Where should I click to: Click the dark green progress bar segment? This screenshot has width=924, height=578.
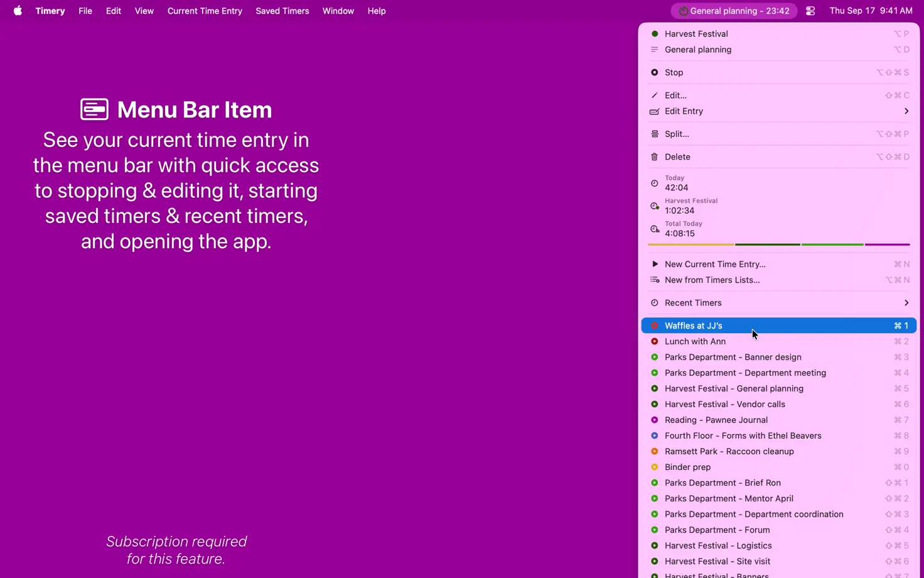click(768, 244)
